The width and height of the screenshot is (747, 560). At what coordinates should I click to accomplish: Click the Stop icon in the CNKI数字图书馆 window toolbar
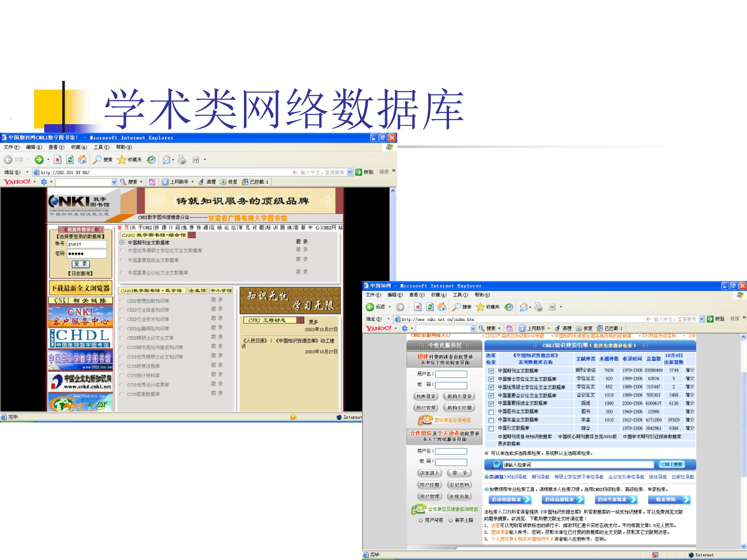pos(57,160)
